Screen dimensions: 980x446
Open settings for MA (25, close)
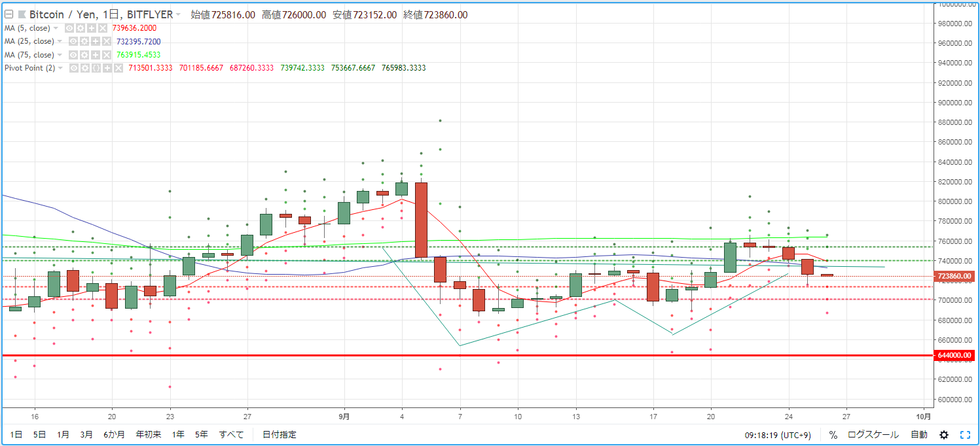pos(84,42)
